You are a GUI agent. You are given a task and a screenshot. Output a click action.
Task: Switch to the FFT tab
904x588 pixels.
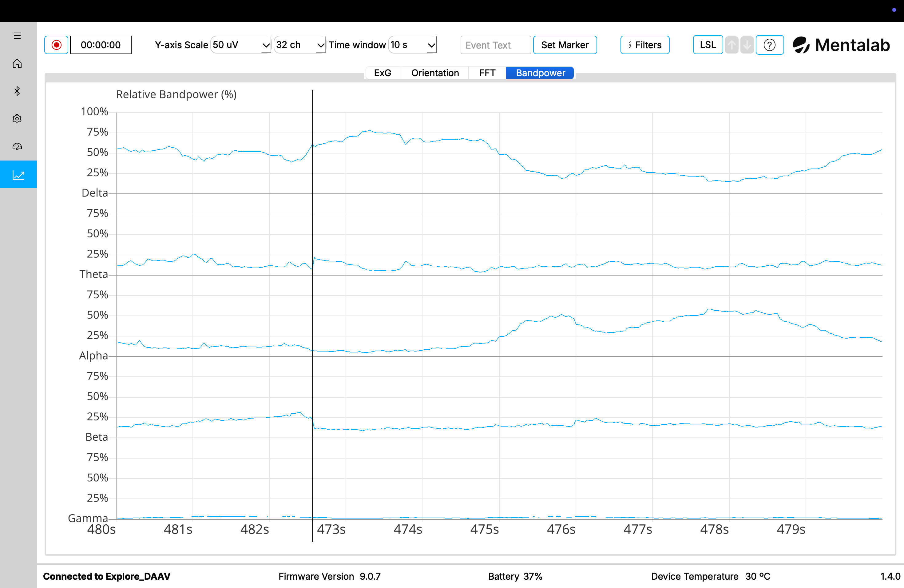(x=487, y=73)
